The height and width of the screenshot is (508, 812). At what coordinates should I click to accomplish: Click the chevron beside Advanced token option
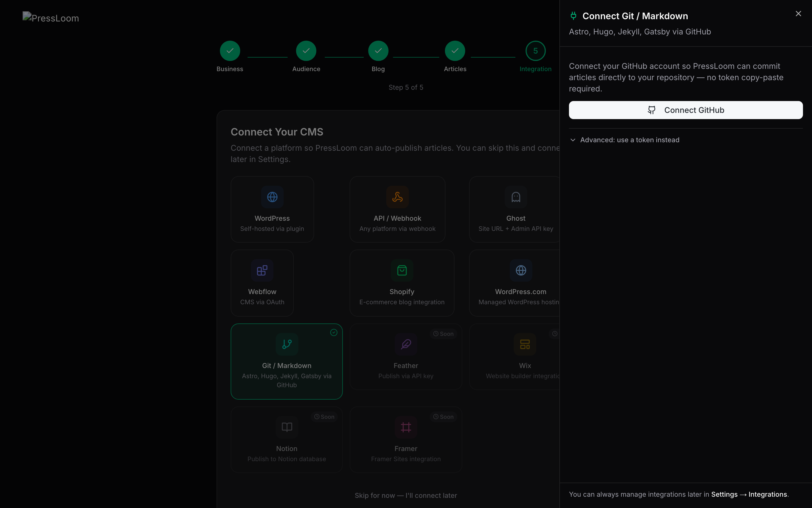[x=573, y=140]
